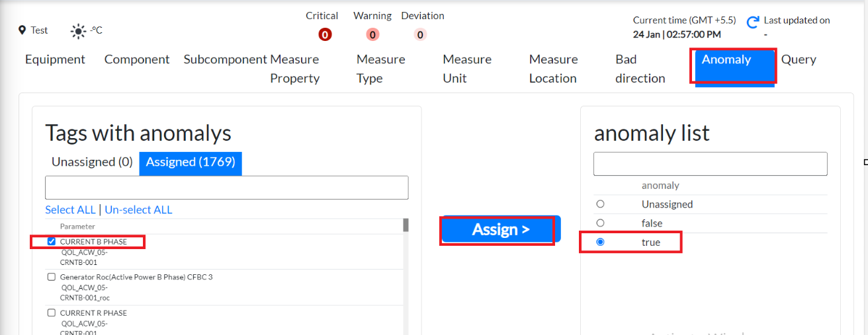Click the sun weather icon

[79, 30]
